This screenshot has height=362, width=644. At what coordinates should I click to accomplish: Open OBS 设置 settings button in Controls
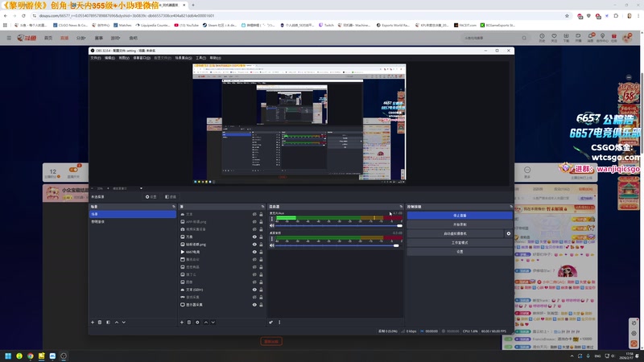tap(460, 252)
